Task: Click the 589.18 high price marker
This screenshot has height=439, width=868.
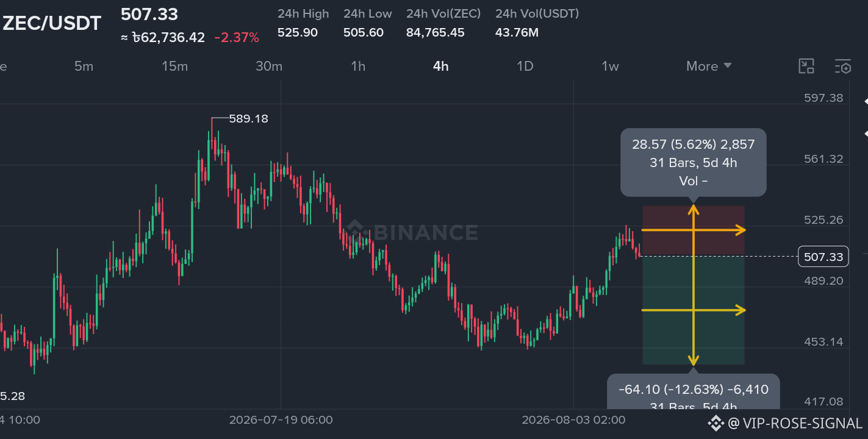Action: 248,119
